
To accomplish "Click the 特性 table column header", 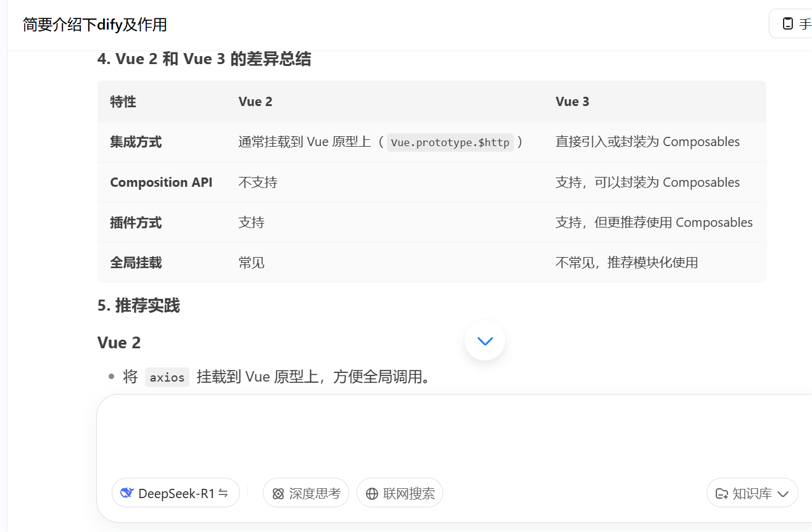I will [123, 102].
